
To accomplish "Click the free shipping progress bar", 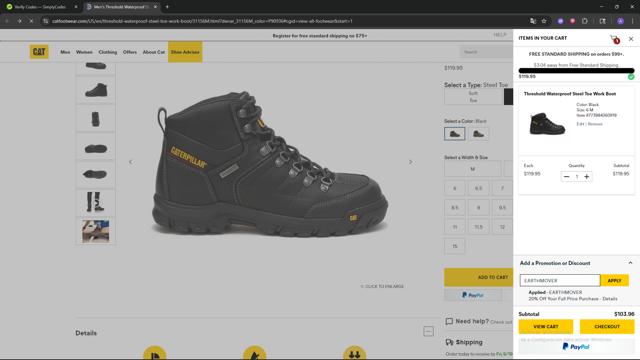I will 576,71.
